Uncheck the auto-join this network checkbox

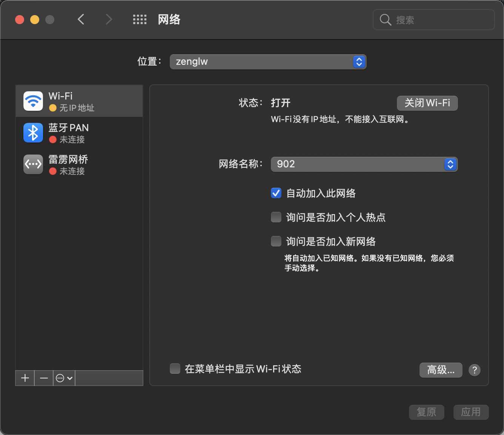point(276,193)
